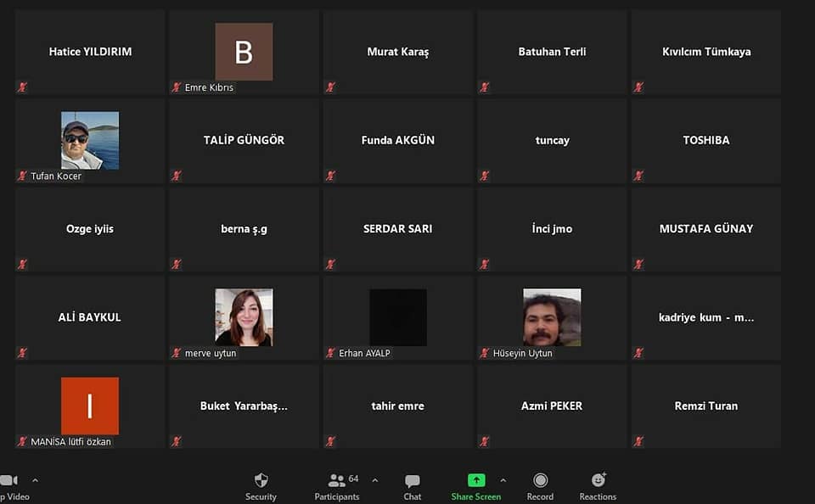
Task: Click the Ozge iyiis name
Action: [x=90, y=228]
